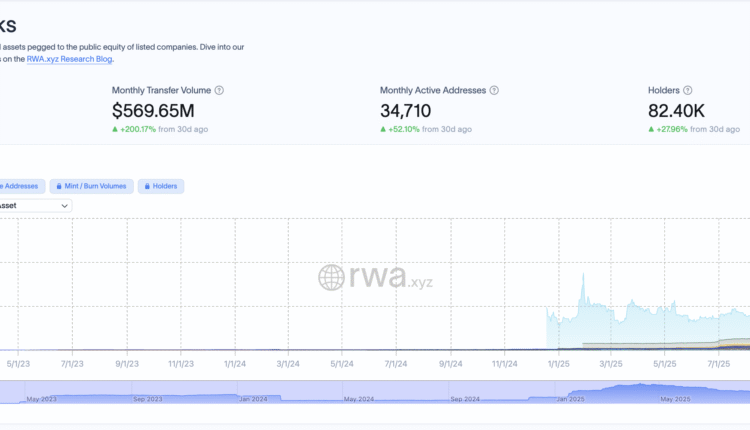Select the Active Addresses chart tab
Image resolution: width=750 pixels, height=430 pixels.
pyautogui.click(x=20, y=186)
